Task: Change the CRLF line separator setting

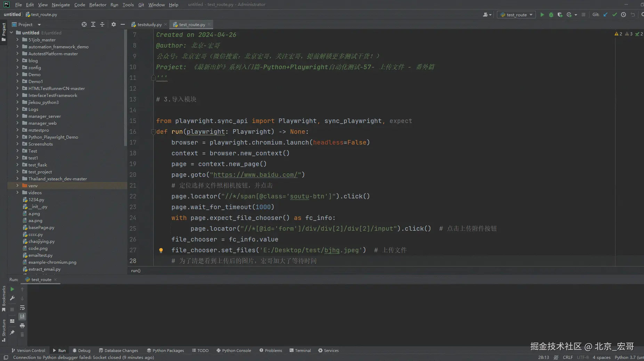Action: (568, 357)
